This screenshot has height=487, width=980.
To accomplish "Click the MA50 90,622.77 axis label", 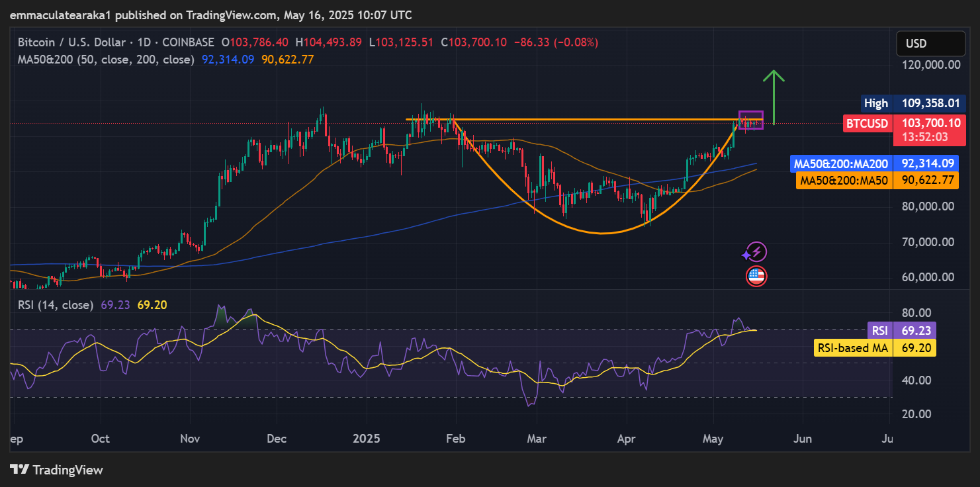I will click(877, 180).
